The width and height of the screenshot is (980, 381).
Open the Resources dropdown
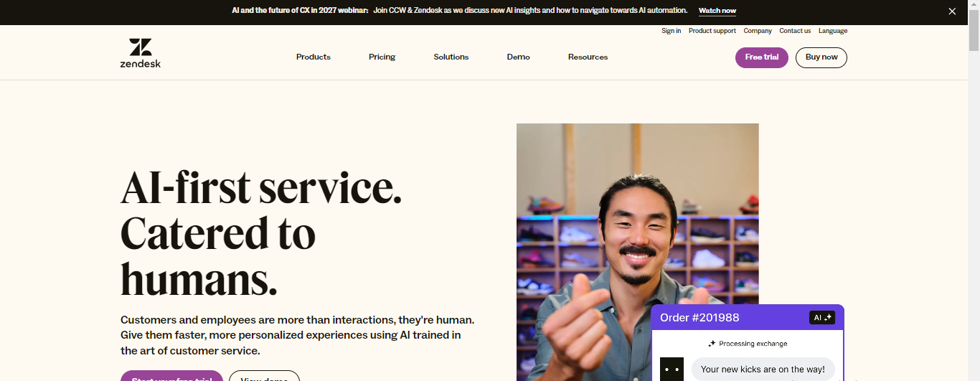[588, 57]
